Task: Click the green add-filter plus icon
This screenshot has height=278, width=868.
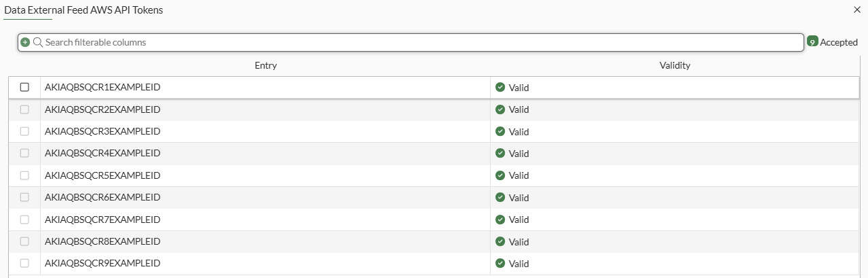Action: [25, 42]
